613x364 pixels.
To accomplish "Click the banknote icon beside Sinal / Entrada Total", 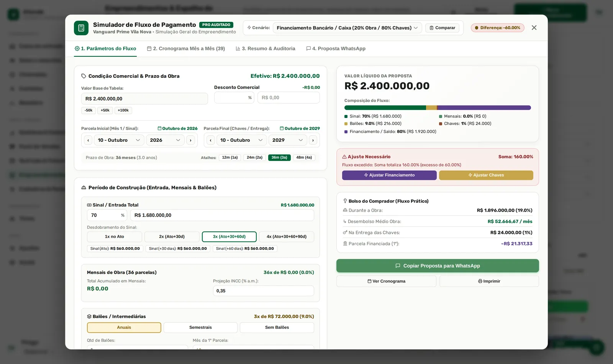I will click(89, 205).
